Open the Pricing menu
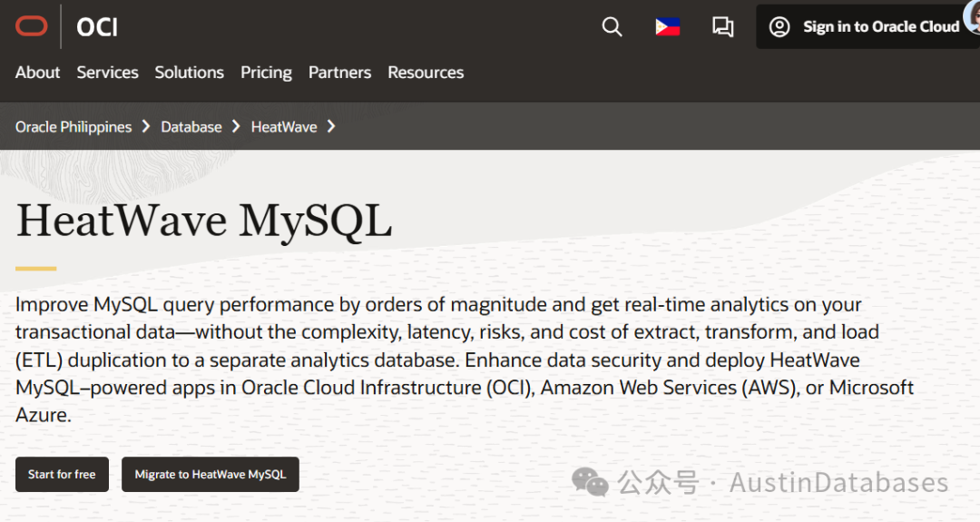The height and width of the screenshot is (522, 980). (266, 74)
